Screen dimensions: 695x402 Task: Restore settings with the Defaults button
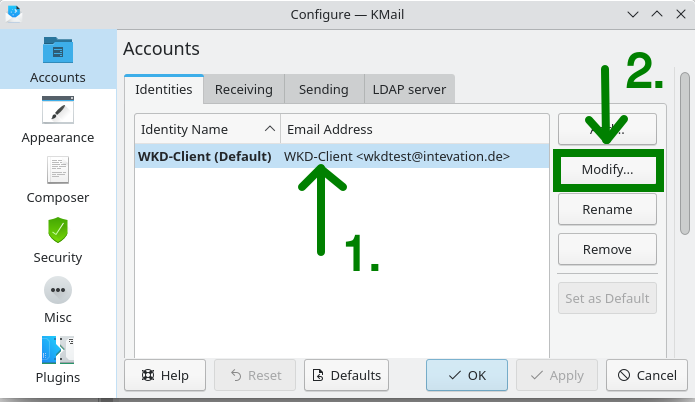click(347, 375)
